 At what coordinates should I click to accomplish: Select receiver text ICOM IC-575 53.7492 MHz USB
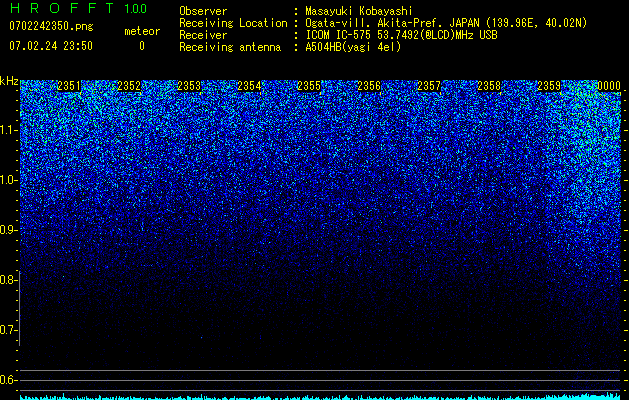(401, 35)
